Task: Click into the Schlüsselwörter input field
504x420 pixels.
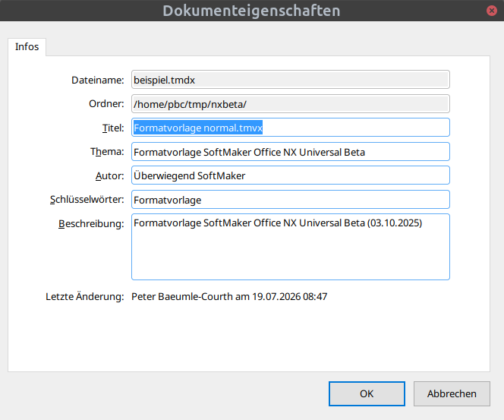Action: point(290,200)
